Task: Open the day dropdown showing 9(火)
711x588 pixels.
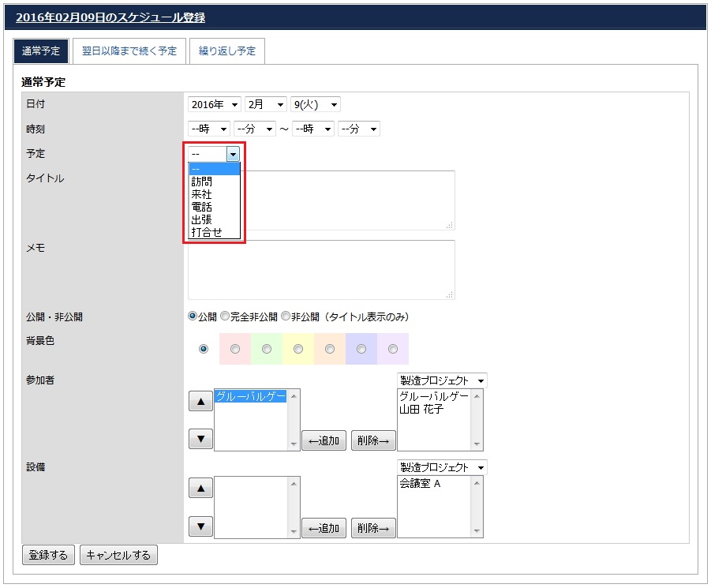Action: (315, 105)
